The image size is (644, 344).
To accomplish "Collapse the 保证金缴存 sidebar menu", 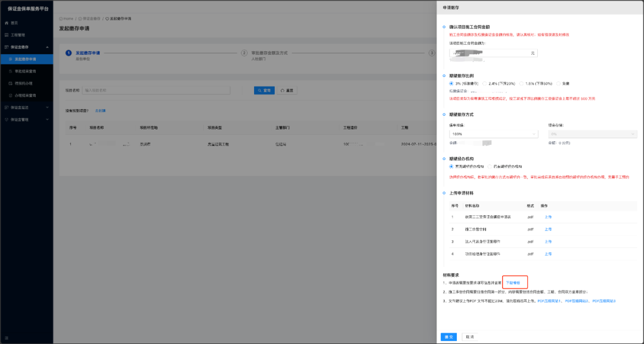I will [47, 47].
